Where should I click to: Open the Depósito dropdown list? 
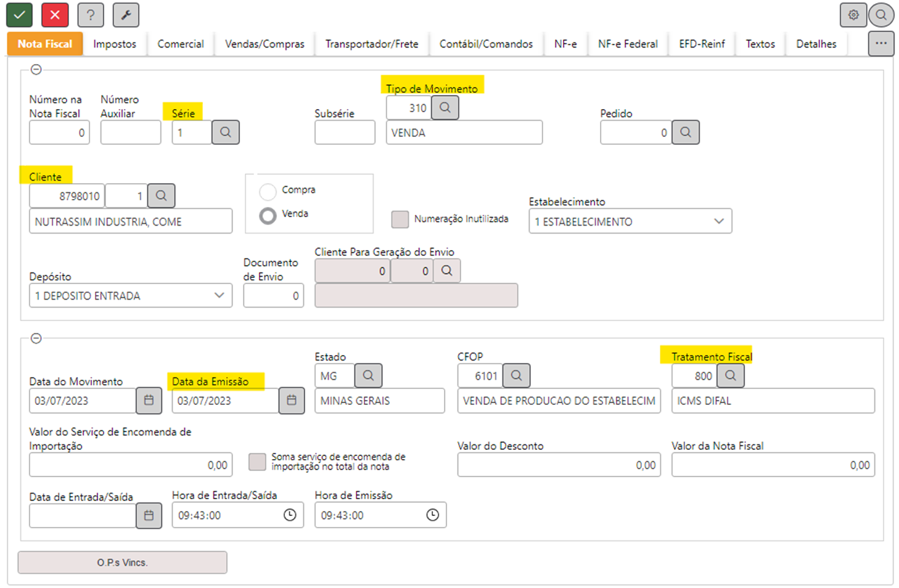click(219, 296)
